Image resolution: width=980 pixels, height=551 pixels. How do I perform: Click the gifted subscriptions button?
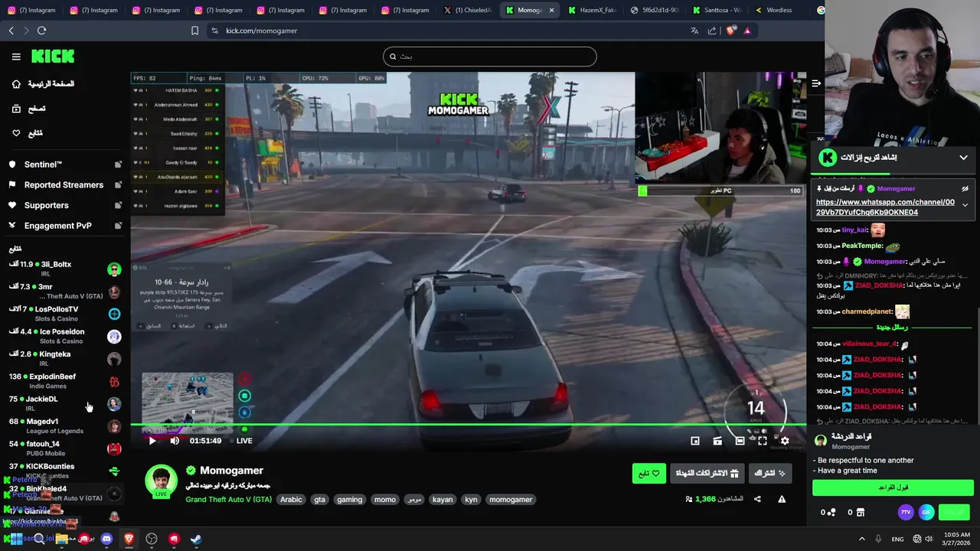(706, 474)
